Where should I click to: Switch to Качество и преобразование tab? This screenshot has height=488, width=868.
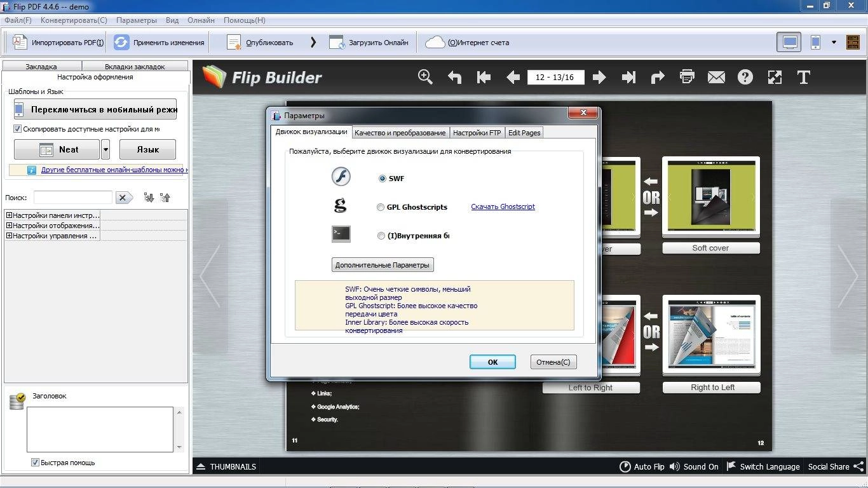pos(400,133)
